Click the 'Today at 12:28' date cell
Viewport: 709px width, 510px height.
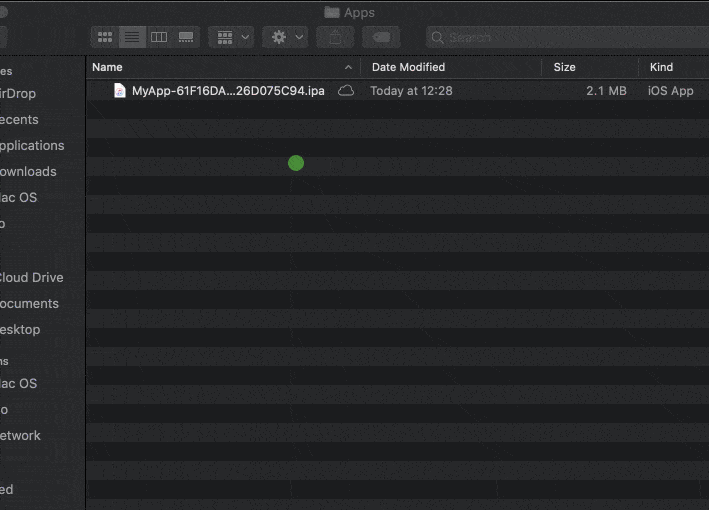pyautogui.click(x=411, y=91)
